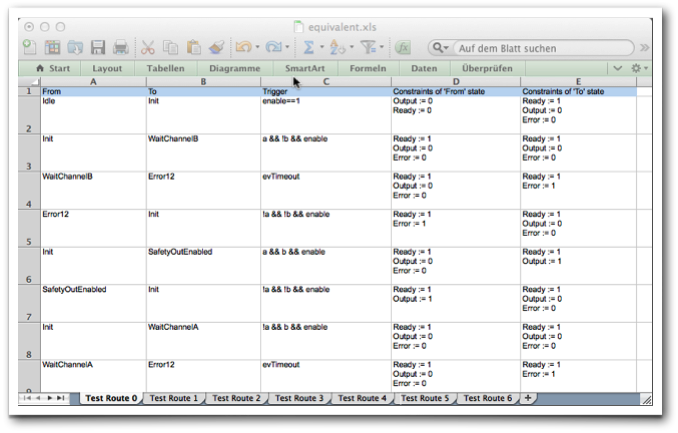Click the AutoSum sigma icon
The width and height of the screenshot is (678, 433).
[308, 47]
